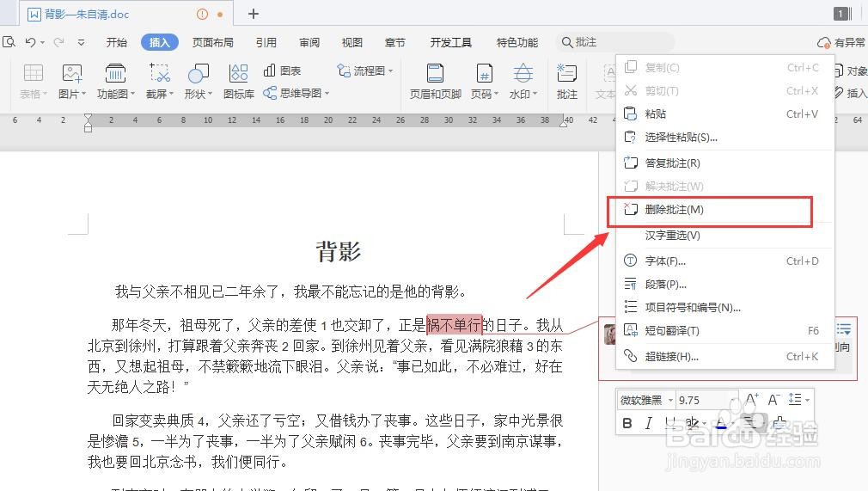
Task: Open the 9.75 font size dropdown
Action: [x=733, y=400]
